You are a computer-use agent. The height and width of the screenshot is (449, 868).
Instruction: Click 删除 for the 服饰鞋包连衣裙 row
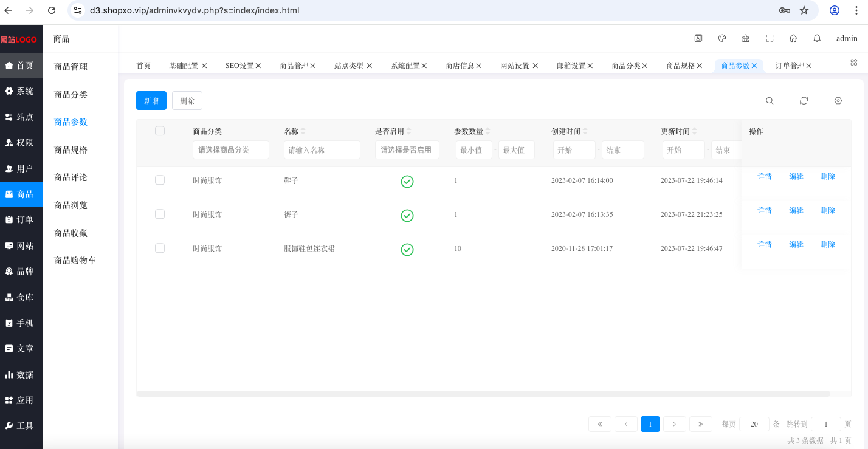tap(828, 244)
